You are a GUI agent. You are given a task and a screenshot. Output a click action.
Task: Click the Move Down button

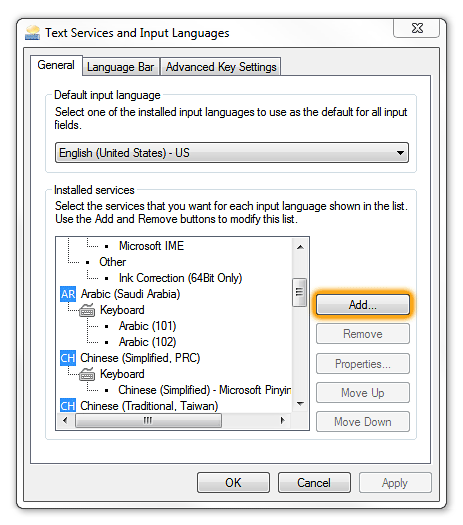coord(363,422)
